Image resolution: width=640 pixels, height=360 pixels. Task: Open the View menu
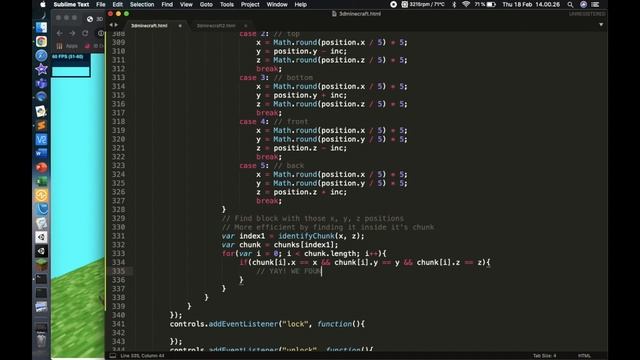186,4
